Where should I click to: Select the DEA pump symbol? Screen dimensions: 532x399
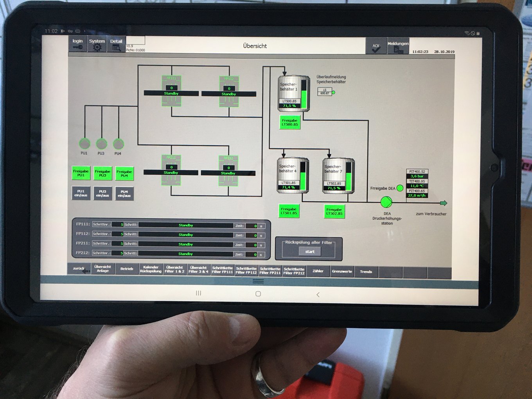pyautogui.click(x=386, y=202)
